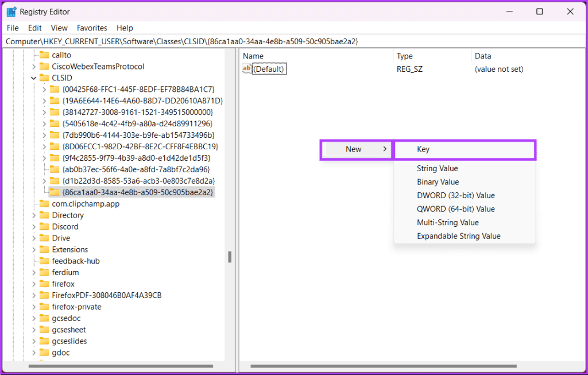Click folder icon of {5405618e-4c42-4fb9-a80a-d24d89911296}
Image resolution: width=588 pixels, height=375 pixels.
[55, 123]
